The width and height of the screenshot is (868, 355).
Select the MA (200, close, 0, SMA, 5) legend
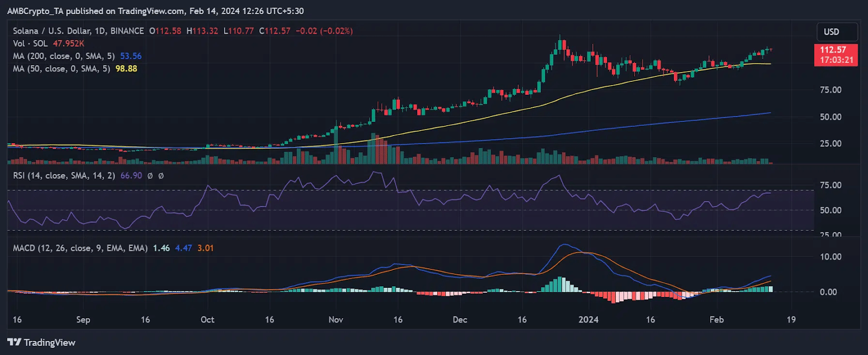[x=64, y=56]
